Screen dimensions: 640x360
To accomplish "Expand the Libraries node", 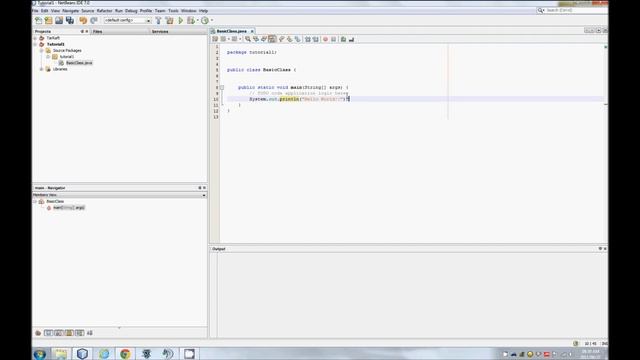I will pos(42,69).
